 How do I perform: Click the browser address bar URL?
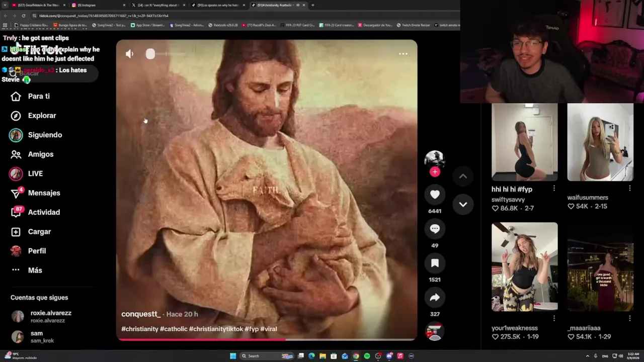[103, 16]
